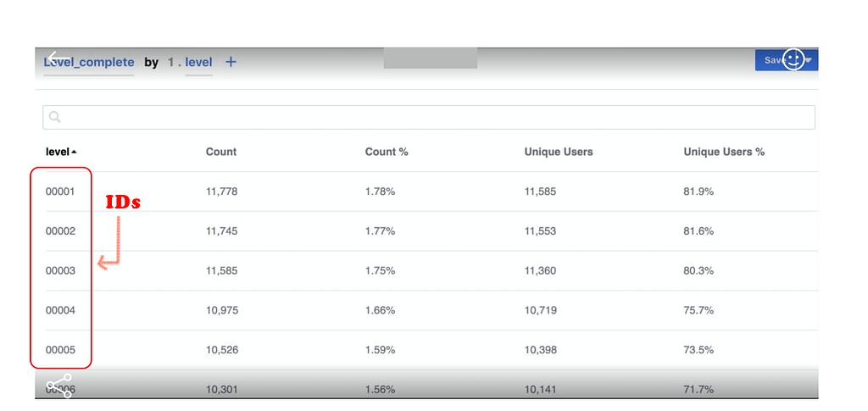Sort by the Unique Users % column header

pyautogui.click(x=724, y=152)
